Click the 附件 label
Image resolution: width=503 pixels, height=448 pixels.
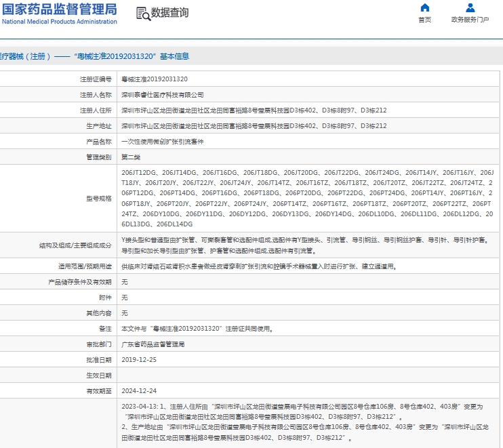click(x=105, y=298)
